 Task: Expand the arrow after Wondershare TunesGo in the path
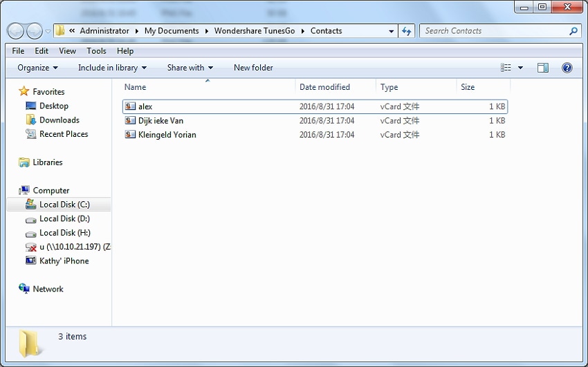point(302,31)
